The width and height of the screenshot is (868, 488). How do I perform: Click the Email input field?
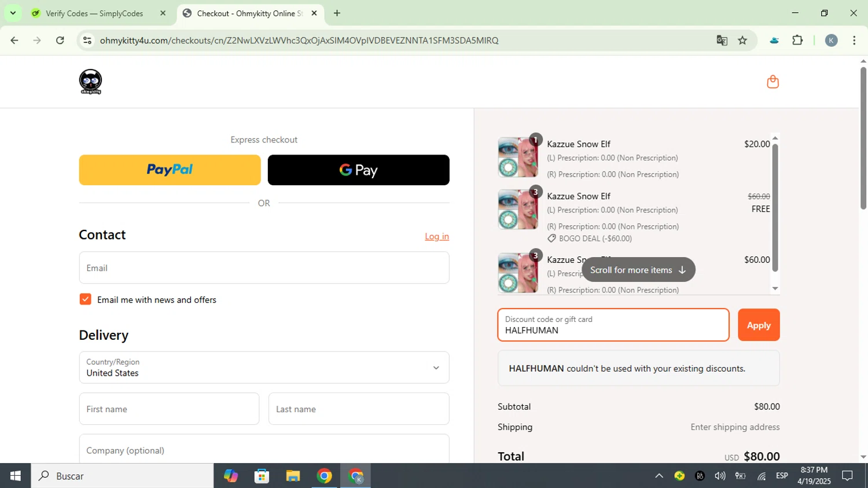(x=264, y=267)
